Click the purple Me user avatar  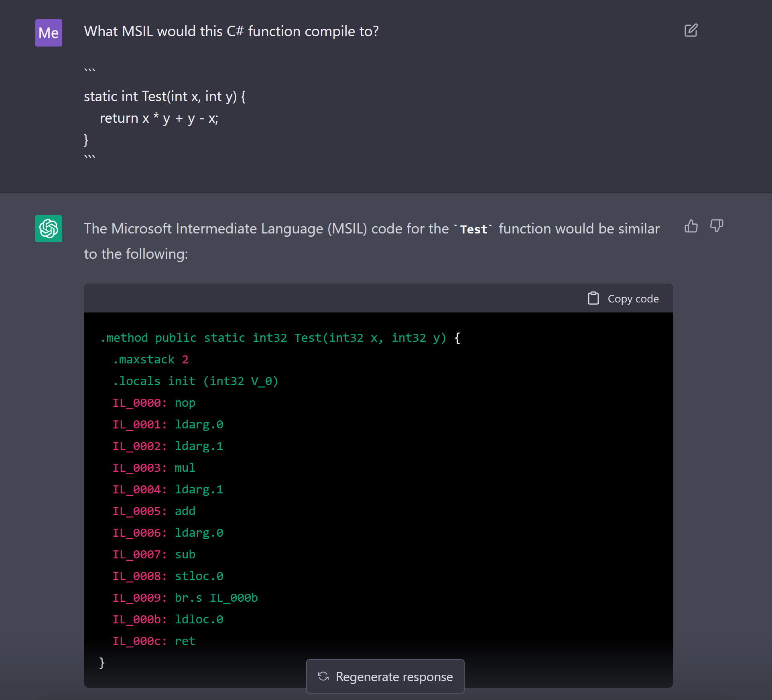click(49, 33)
